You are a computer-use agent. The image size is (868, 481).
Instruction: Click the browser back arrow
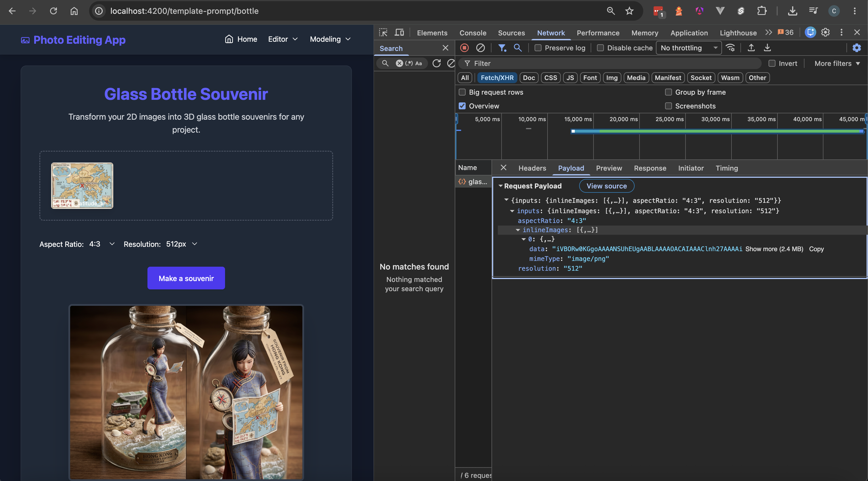tap(12, 11)
